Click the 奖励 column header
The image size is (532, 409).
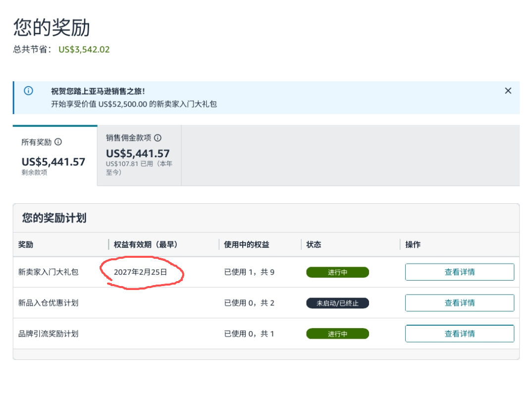coord(26,244)
